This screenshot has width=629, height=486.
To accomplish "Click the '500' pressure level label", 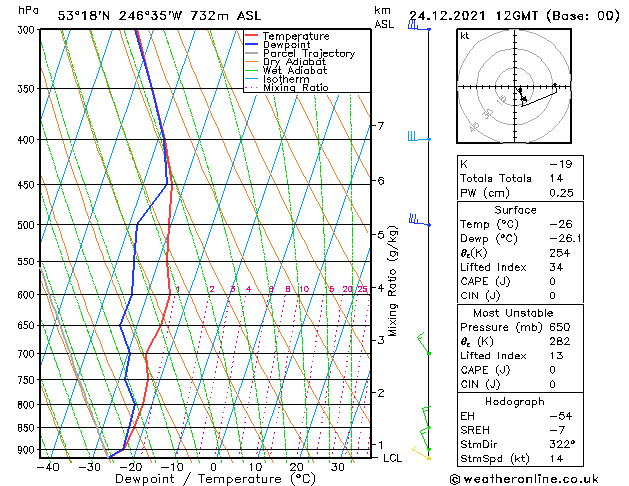I will pyautogui.click(x=28, y=225).
